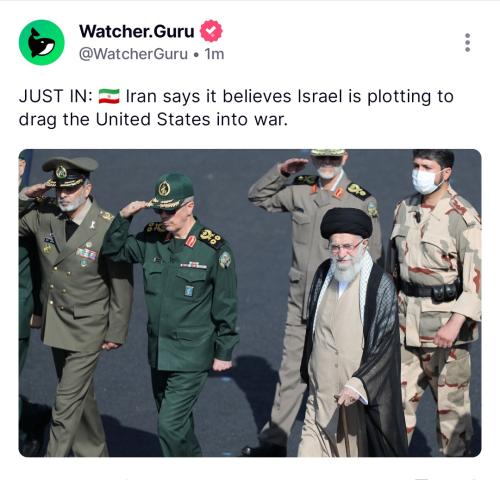Open the attached parade photo
500x480 pixels.
pyautogui.click(x=250, y=303)
